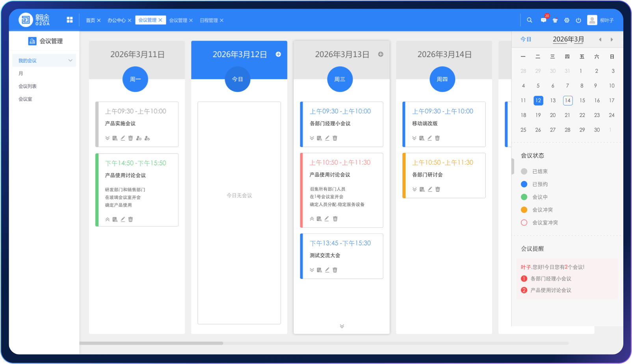Delete 各部门研讨会 using the trash icon
This screenshot has height=364, width=632.
(x=437, y=189)
